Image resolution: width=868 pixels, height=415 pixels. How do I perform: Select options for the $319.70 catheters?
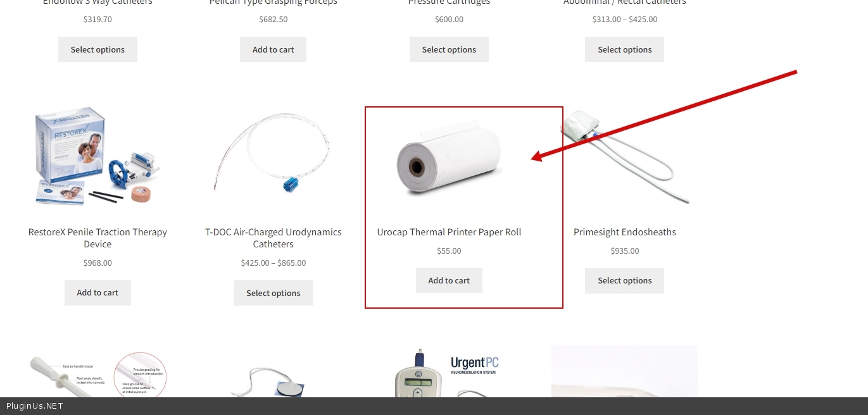(97, 49)
